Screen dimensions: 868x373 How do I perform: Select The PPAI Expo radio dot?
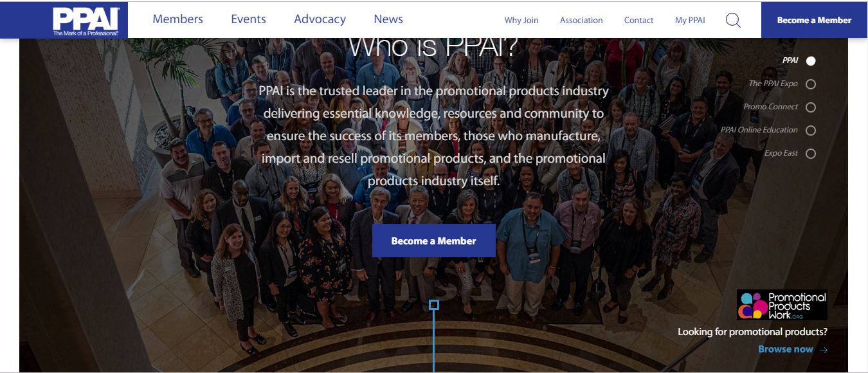click(811, 84)
